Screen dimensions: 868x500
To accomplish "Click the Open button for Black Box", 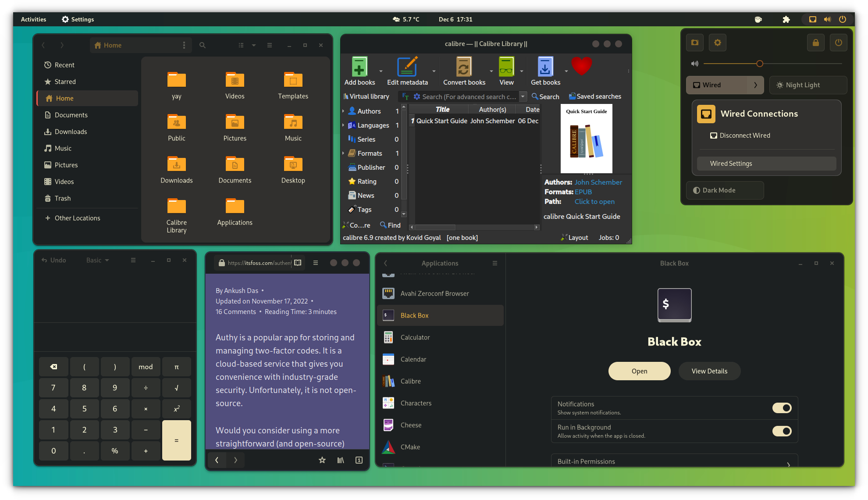I will point(639,371).
